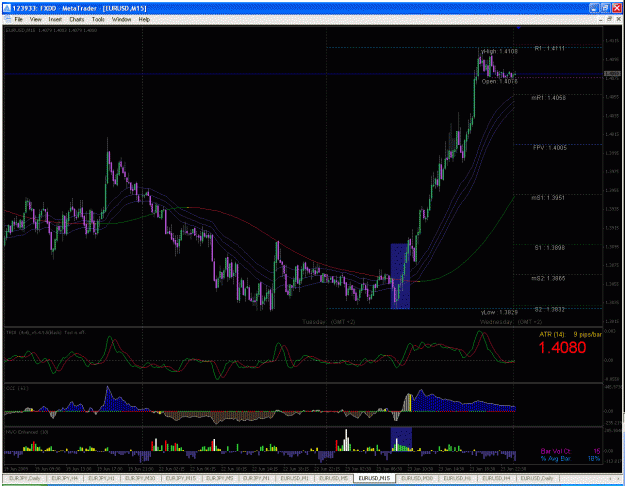Click the current price tag on the price axis

click(612, 73)
